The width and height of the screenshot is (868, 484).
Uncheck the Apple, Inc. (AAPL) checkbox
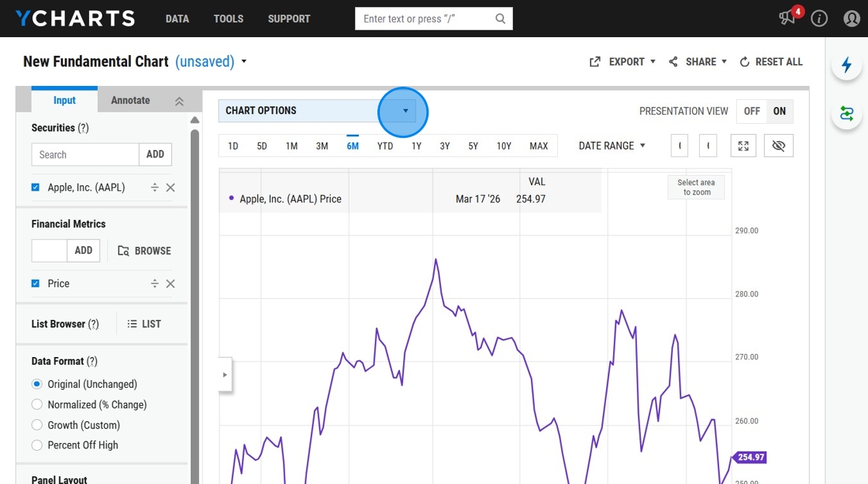[36, 187]
